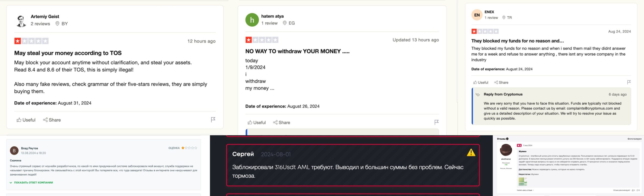This screenshot has height=196, width=644.
Task: Click the Aug 24, 2024 review date
Action: pos(619,31)
